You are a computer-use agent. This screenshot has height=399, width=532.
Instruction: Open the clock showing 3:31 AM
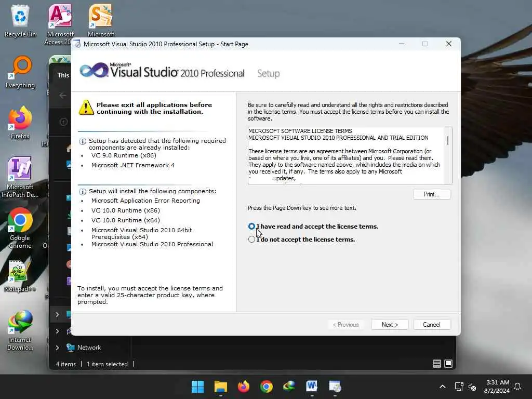(x=497, y=387)
